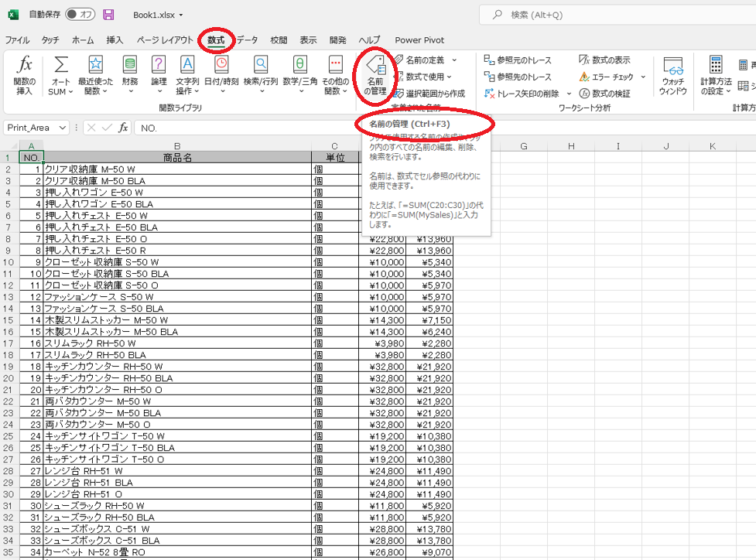Click the Insert Function (関数の挿入) icon
Viewport: 756px width, 560px height.
click(25, 75)
